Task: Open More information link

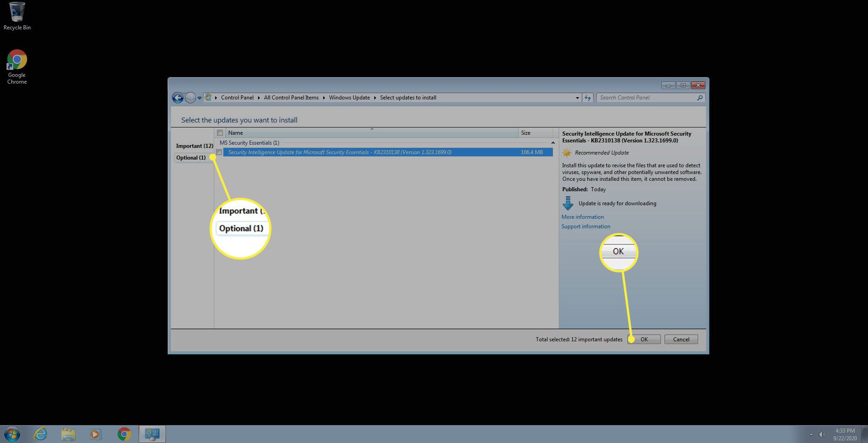Action: click(582, 217)
